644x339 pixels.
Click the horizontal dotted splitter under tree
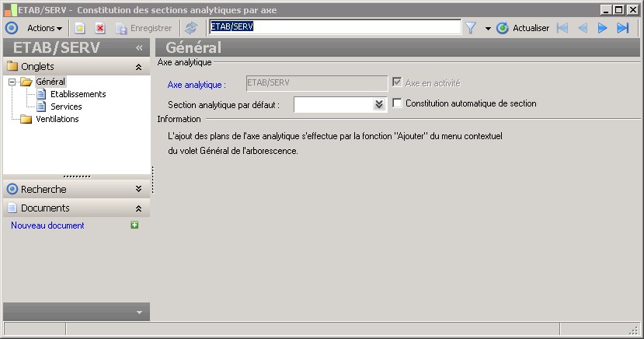tap(77, 176)
